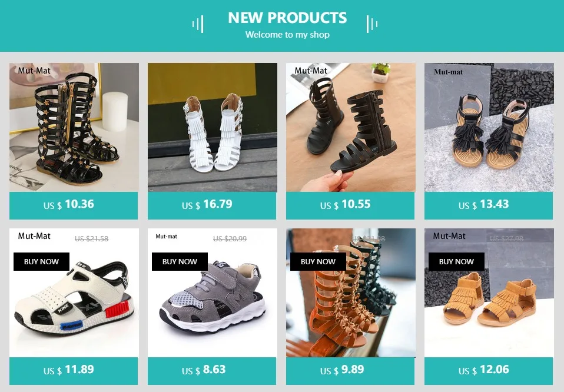The height and width of the screenshot is (392, 564).
Task: Click BUY NOW on white sport sandal
Action: pos(41,261)
